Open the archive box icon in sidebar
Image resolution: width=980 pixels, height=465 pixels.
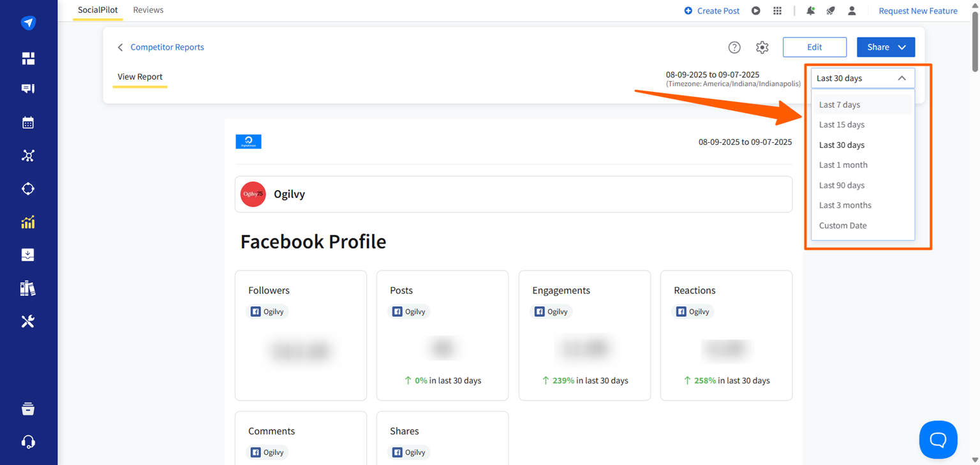click(28, 409)
